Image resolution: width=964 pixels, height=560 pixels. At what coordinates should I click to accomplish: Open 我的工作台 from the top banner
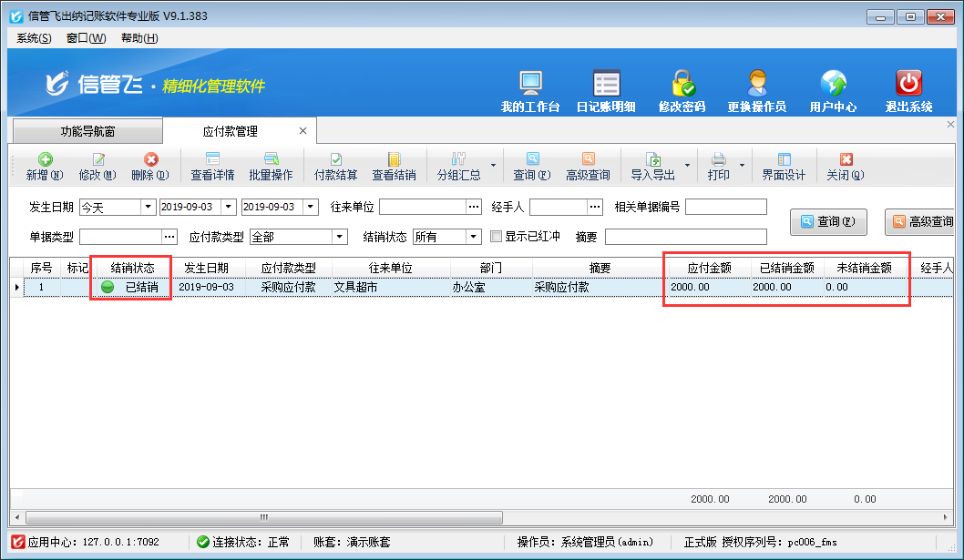click(530, 85)
